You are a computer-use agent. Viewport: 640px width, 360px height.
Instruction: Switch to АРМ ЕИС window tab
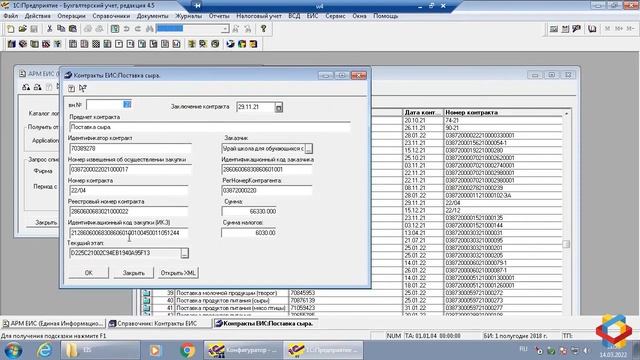pos(53,323)
